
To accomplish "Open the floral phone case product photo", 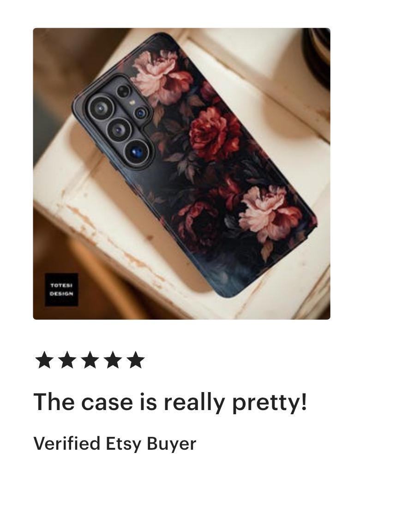I will pyautogui.click(x=181, y=173).
